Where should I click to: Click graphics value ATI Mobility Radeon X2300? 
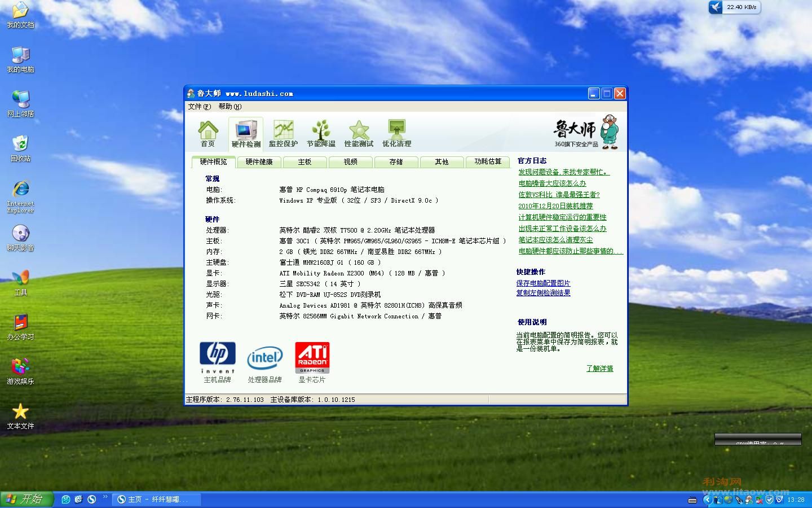pyautogui.click(x=362, y=273)
